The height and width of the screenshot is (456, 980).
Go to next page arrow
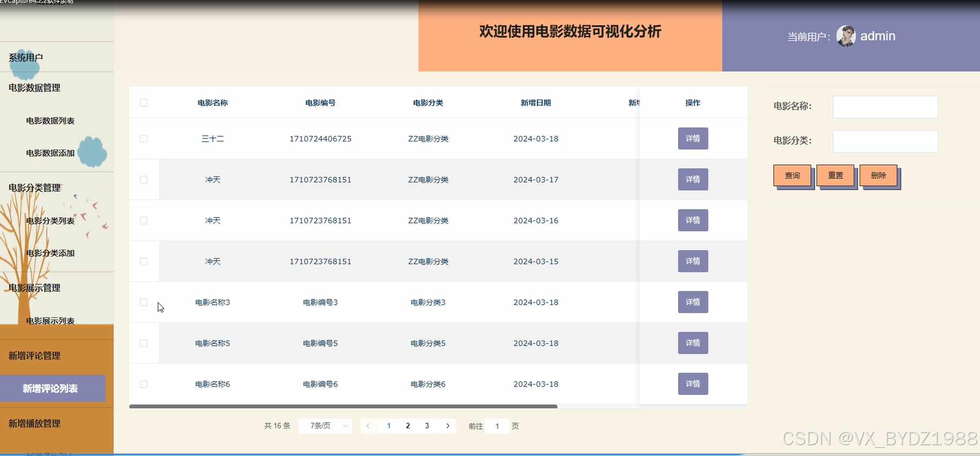pyautogui.click(x=448, y=426)
